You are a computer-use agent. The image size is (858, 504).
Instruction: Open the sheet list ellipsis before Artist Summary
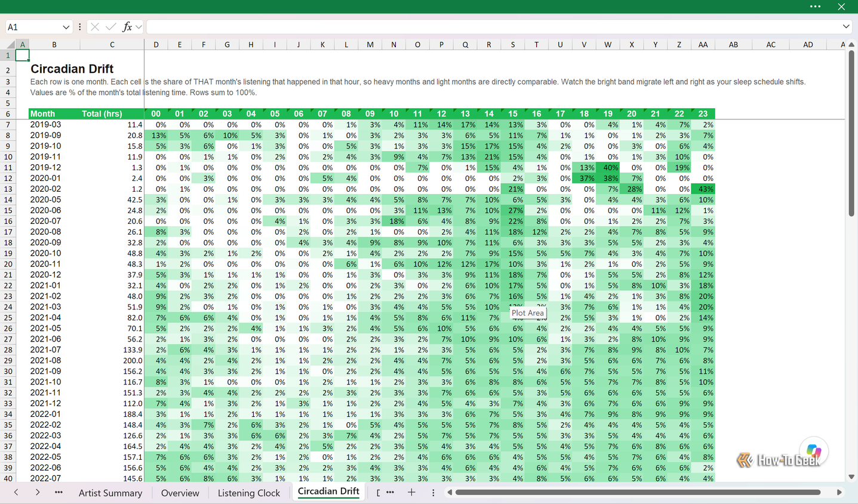tap(59, 493)
